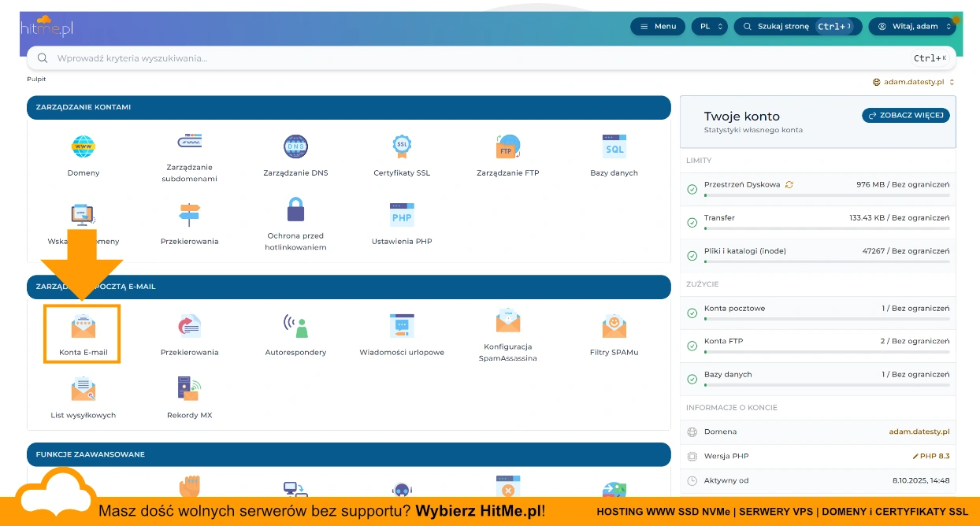Focus the search criteria input field
This screenshot has width=980, height=526.
click(x=492, y=58)
